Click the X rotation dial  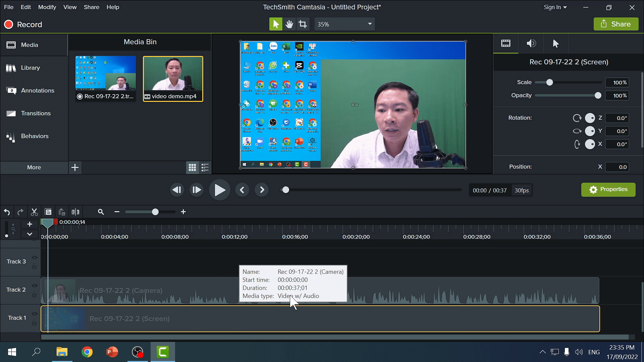[x=590, y=144]
